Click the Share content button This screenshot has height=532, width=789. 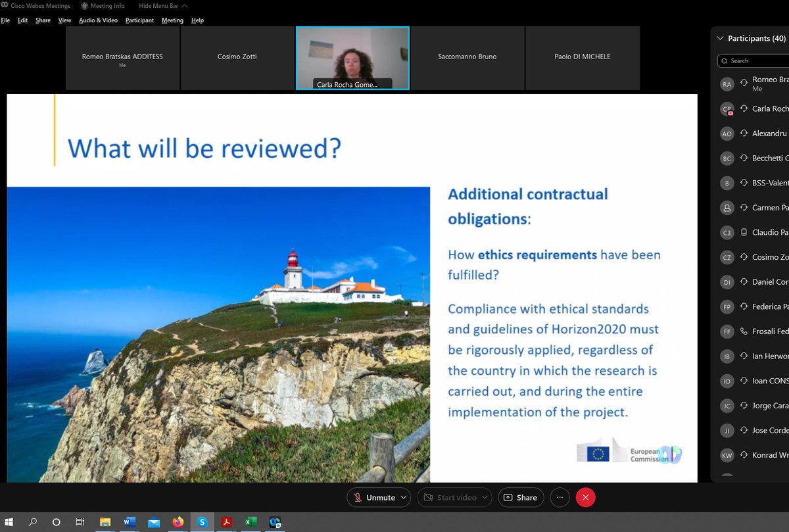521,498
